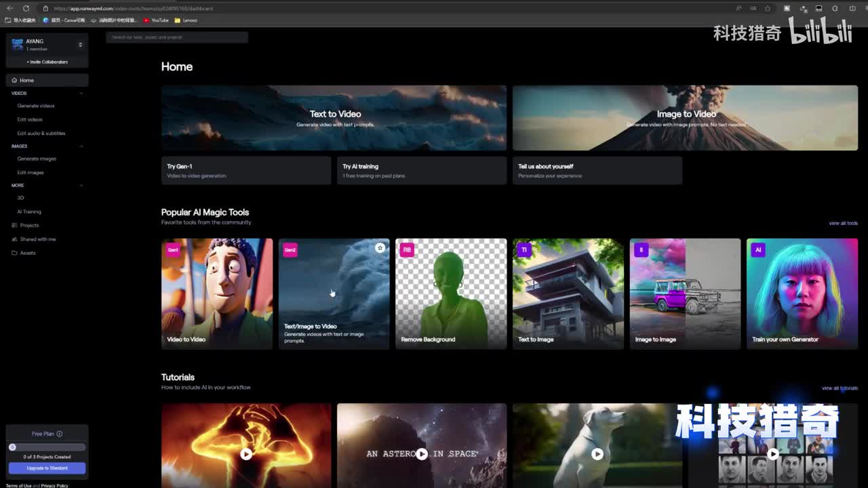This screenshot has height=488, width=868.
Task: Click the Free Plan info icon
Action: (60, 434)
